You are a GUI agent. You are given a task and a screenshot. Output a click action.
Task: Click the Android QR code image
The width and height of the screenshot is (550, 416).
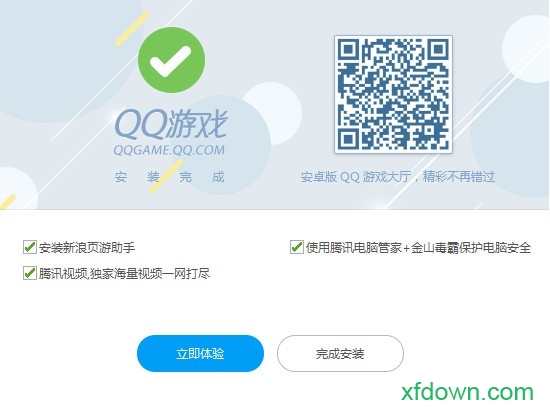[393, 94]
